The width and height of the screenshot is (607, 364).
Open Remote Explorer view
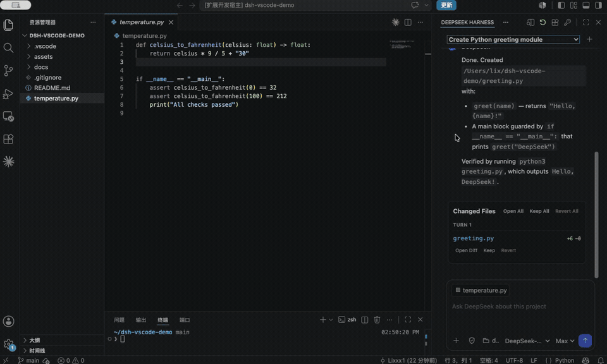(x=8, y=116)
